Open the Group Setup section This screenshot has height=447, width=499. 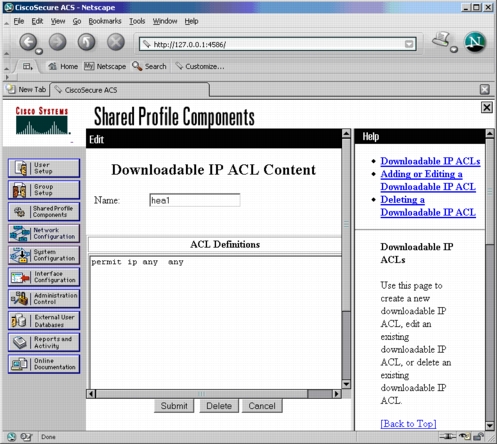click(44, 190)
